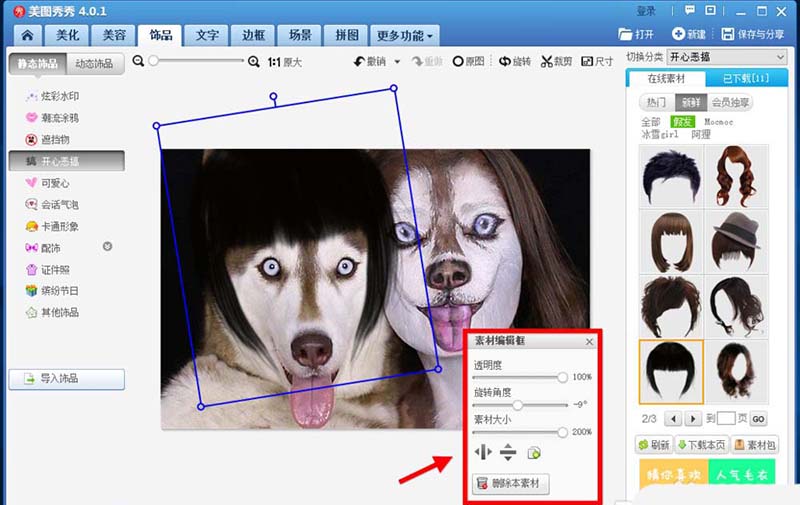Click 导入饰品 import button
The height and width of the screenshot is (505, 800).
(x=66, y=379)
